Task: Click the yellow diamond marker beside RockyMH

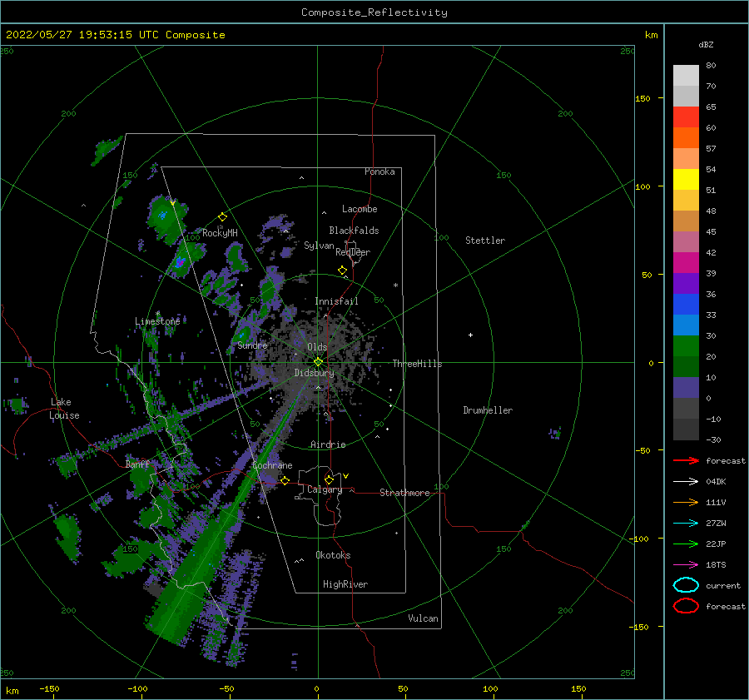Action: [222, 217]
